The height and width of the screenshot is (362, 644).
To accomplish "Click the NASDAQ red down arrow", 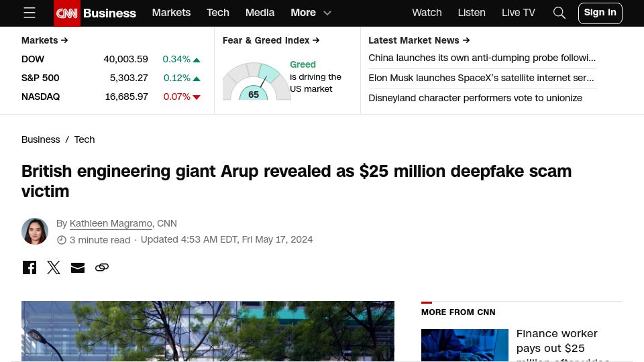I will coord(197,97).
